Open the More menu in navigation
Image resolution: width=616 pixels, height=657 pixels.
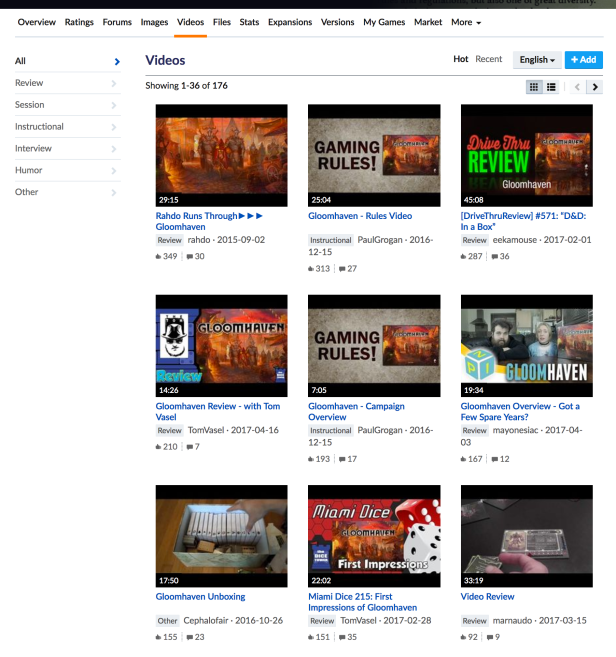pyautogui.click(x=466, y=22)
